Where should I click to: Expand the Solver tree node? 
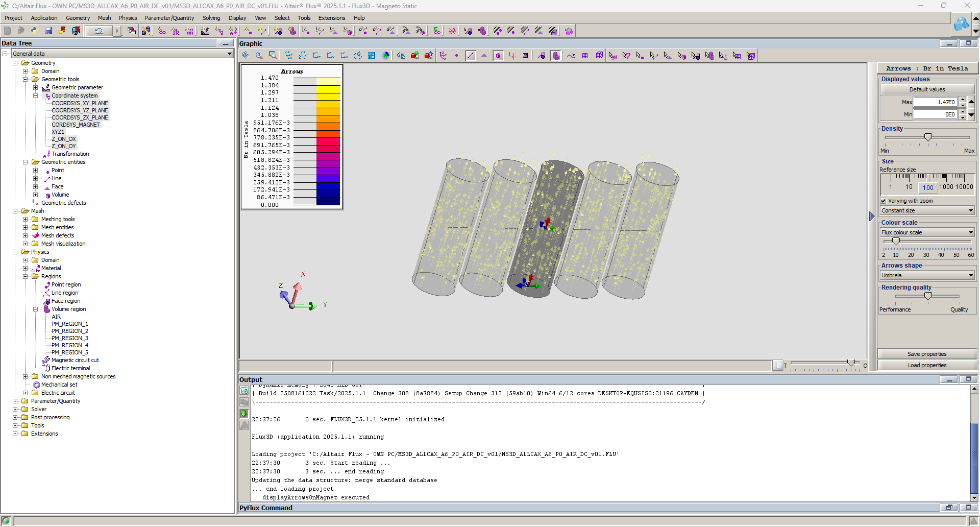click(15, 409)
